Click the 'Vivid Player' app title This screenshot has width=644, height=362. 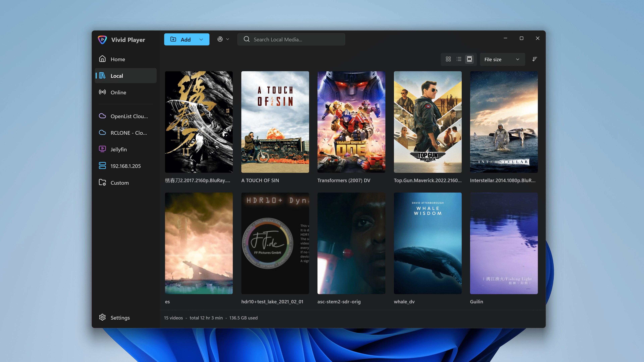(x=128, y=40)
